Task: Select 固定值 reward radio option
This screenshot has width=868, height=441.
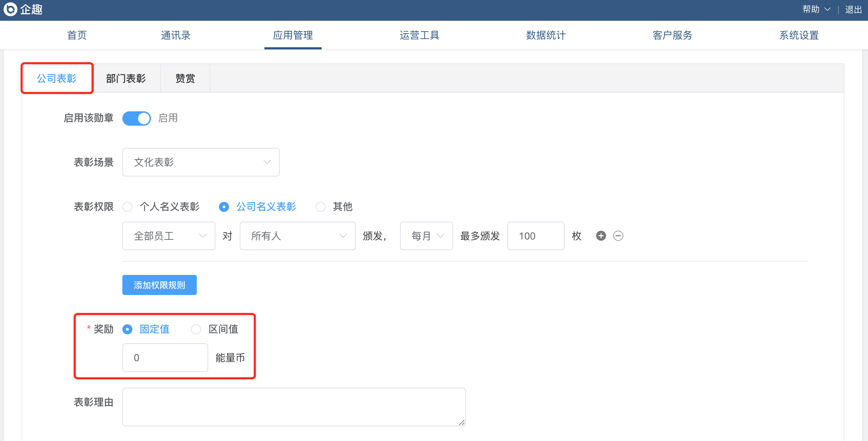Action: (128, 329)
